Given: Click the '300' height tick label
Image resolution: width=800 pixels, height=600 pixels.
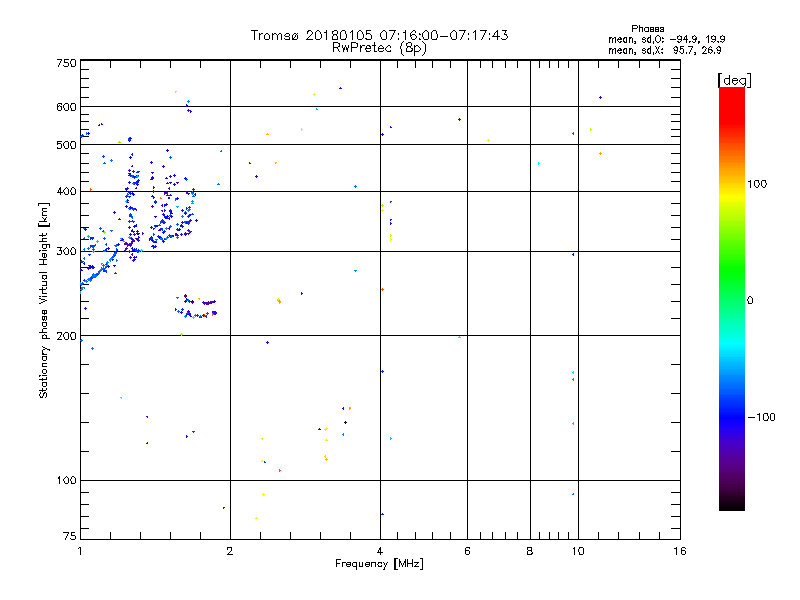Looking at the screenshot, I should 66,252.
